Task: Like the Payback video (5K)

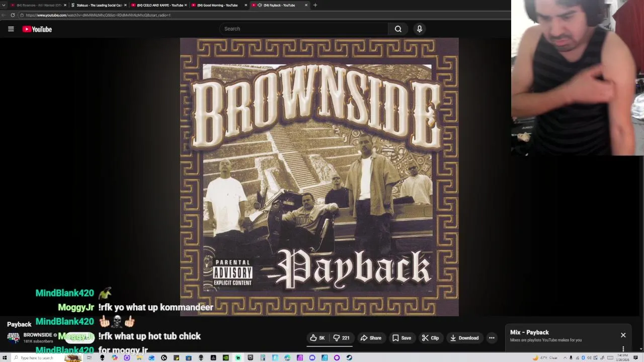Action: (x=317, y=338)
